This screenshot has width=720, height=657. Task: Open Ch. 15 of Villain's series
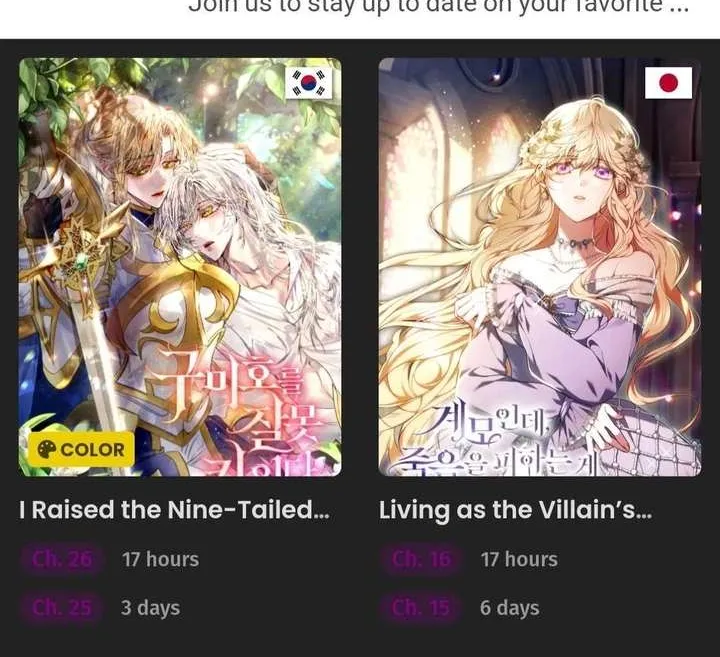pyautogui.click(x=421, y=608)
